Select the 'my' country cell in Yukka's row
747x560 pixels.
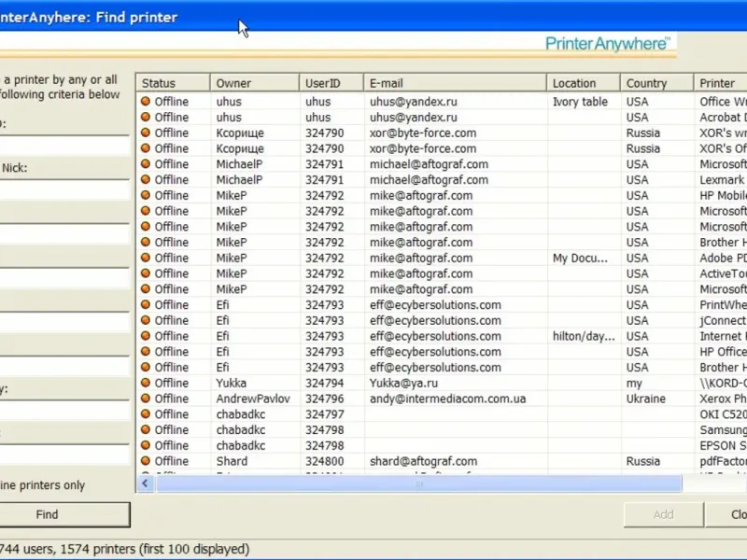(x=634, y=383)
